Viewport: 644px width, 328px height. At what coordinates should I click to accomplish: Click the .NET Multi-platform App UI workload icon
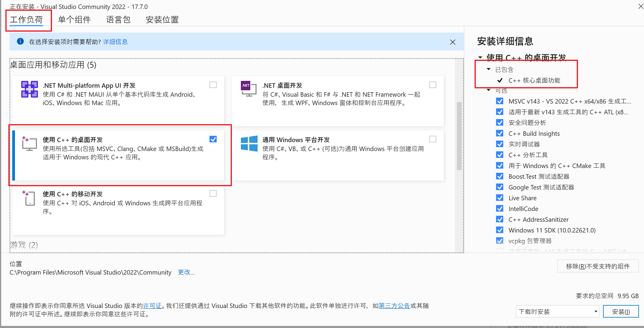point(29,89)
